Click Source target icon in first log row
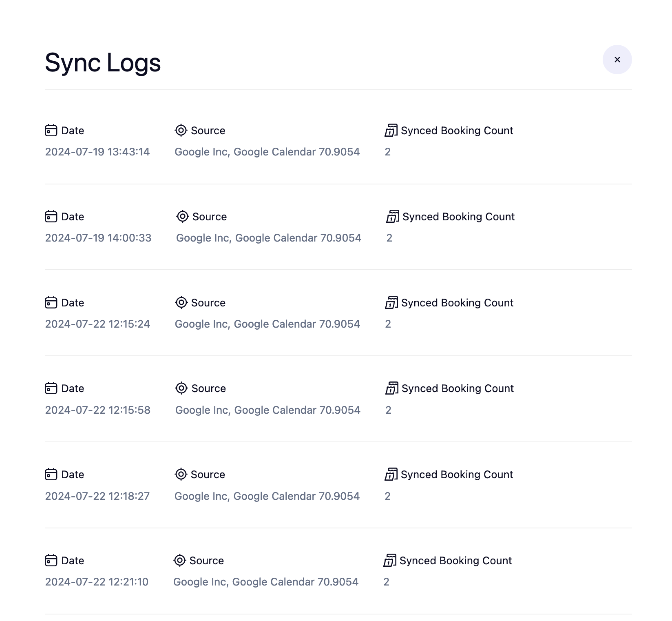Screen dimensions: 672x621 point(181,131)
